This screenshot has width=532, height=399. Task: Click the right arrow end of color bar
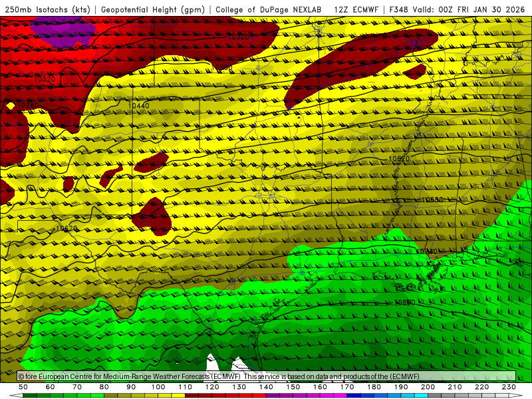pyautogui.click(x=516, y=396)
